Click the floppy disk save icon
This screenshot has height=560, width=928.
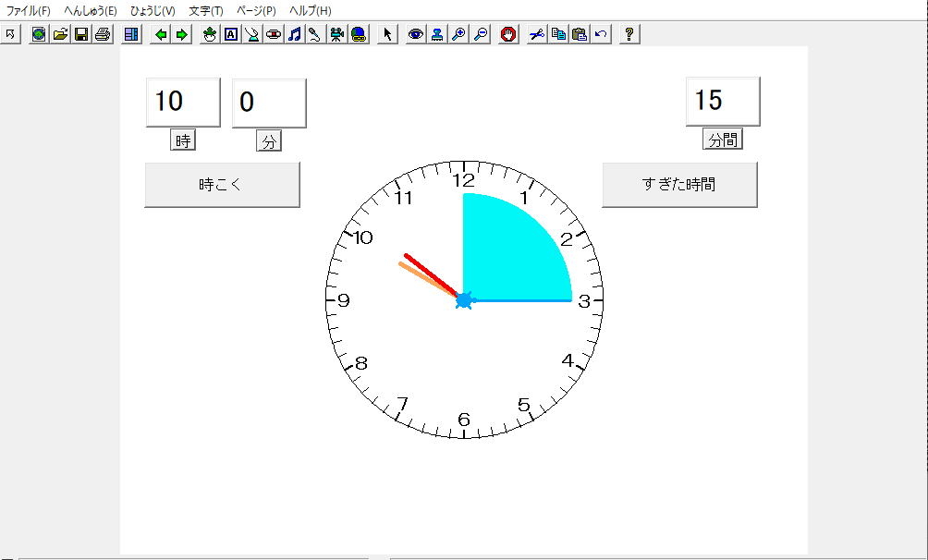(81, 34)
